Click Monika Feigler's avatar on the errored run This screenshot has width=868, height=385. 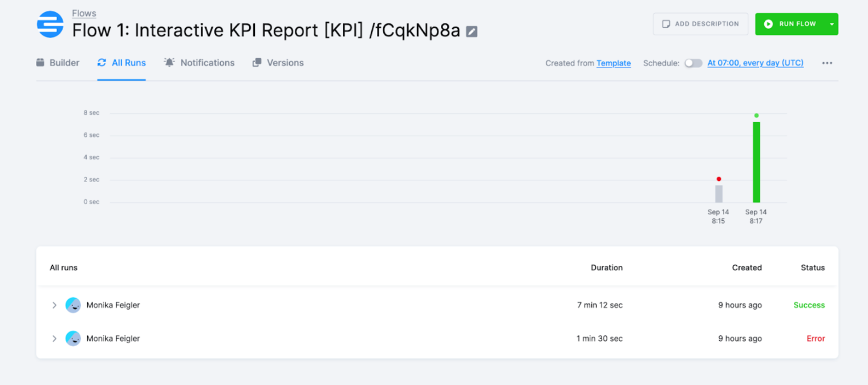pyautogui.click(x=73, y=338)
